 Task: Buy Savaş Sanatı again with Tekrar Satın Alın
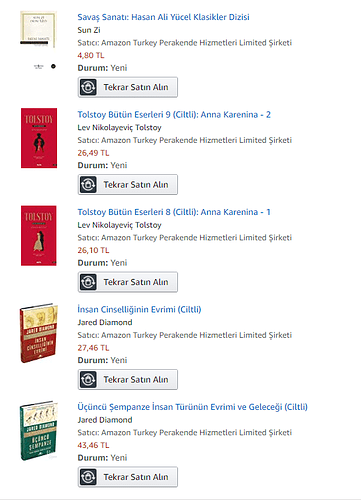pos(128,87)
